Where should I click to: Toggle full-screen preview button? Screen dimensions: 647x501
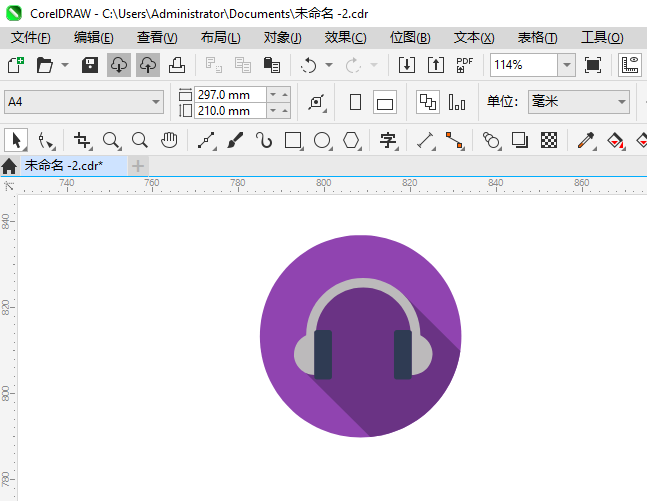tap(593, 65)
